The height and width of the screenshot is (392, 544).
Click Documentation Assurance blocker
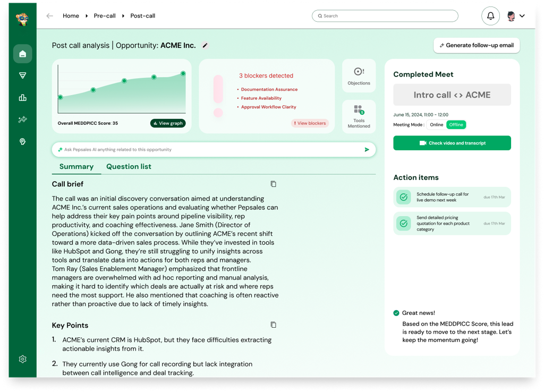269,89
